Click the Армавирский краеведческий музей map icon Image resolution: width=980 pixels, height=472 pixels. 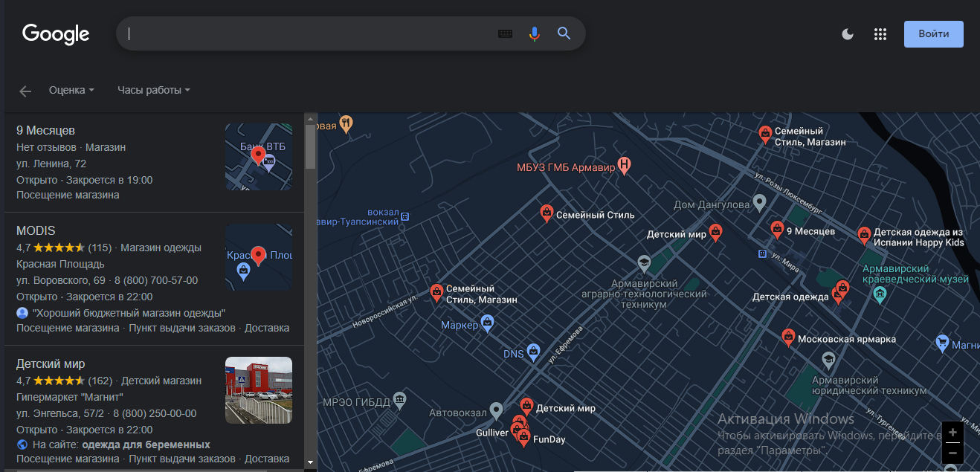(881, 294)
